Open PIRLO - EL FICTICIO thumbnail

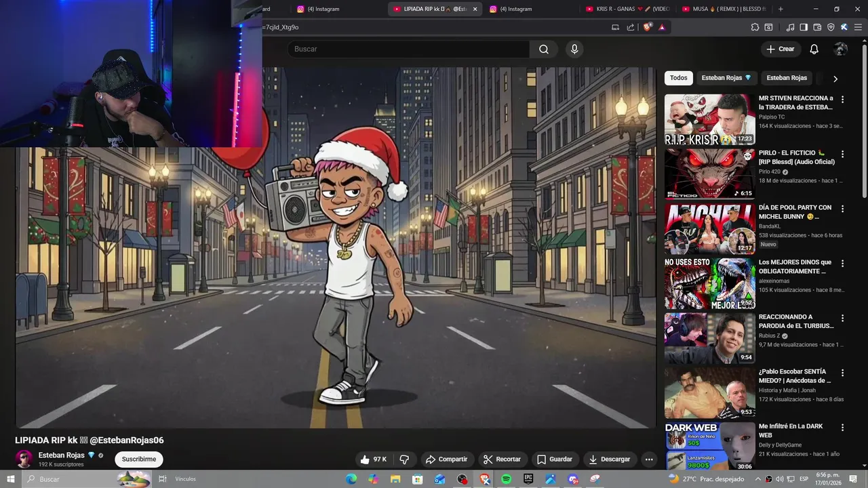710,174
